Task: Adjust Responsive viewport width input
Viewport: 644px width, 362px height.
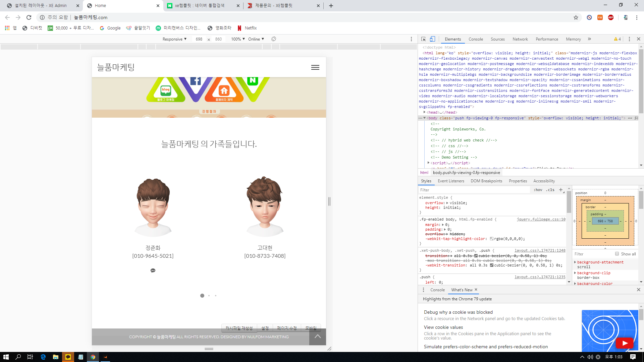Action: (199, 39)
